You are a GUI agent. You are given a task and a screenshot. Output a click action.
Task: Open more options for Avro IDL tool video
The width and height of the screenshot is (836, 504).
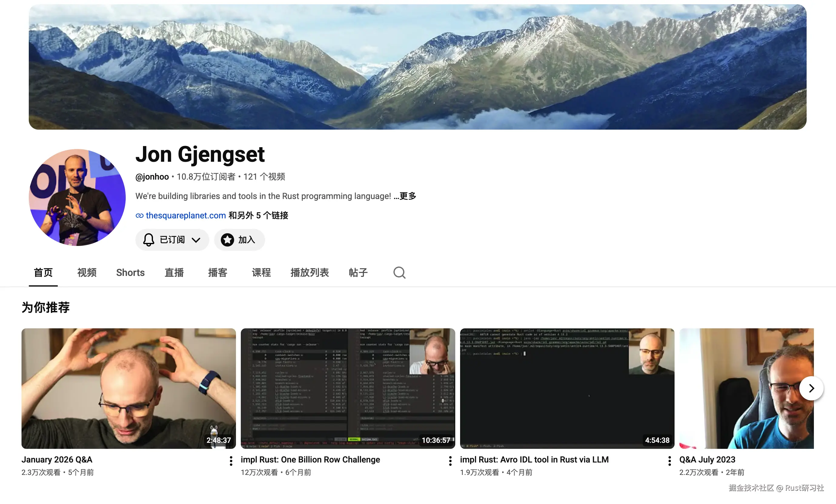669,461
